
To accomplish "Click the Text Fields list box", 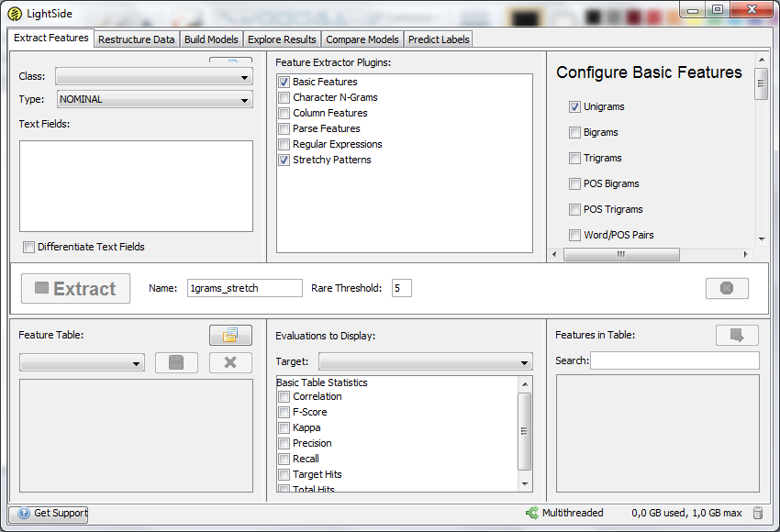I will tap(137, 186).
